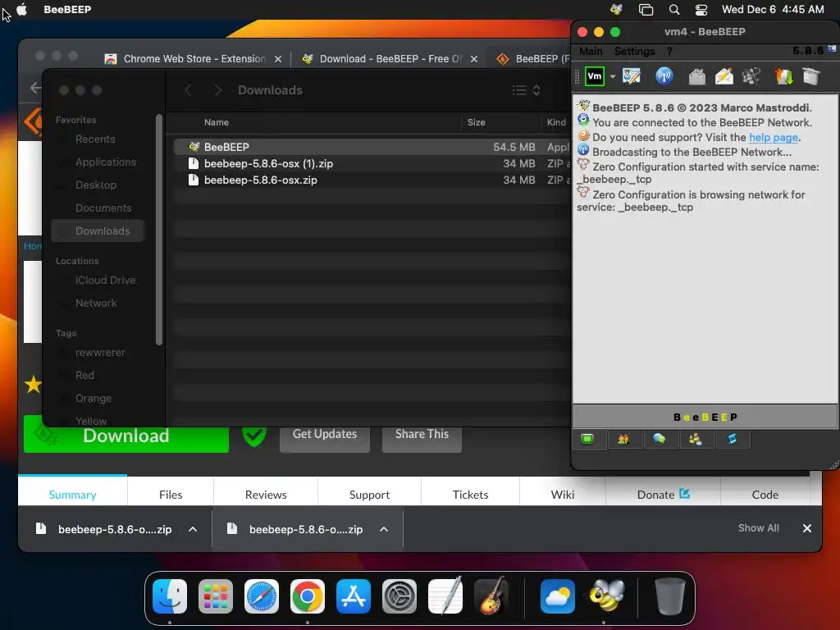Open Documents in the Finder sidebar
Screen dimensions: 840x630
click(x=103, y=208)
